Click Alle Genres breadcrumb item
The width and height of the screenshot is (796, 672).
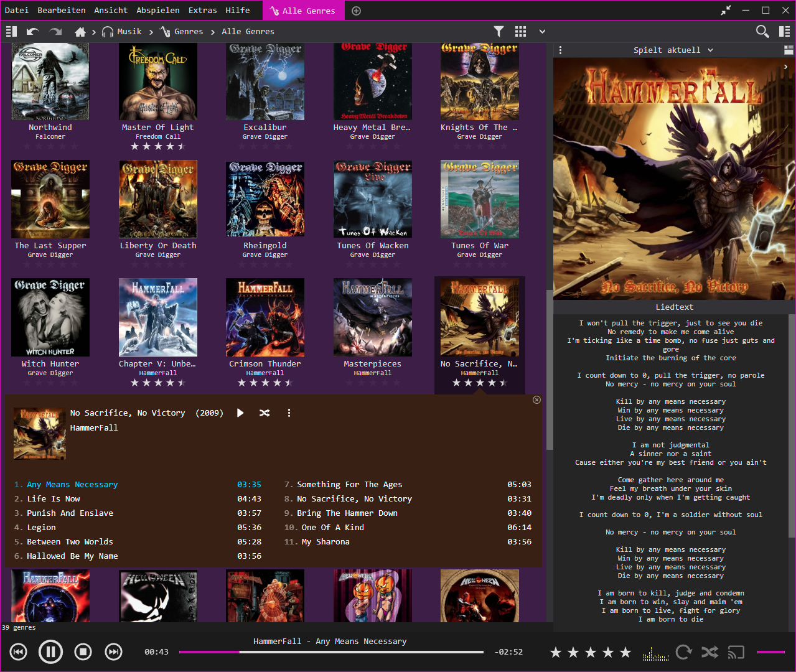pyautogui.click(x=248, y=31)
